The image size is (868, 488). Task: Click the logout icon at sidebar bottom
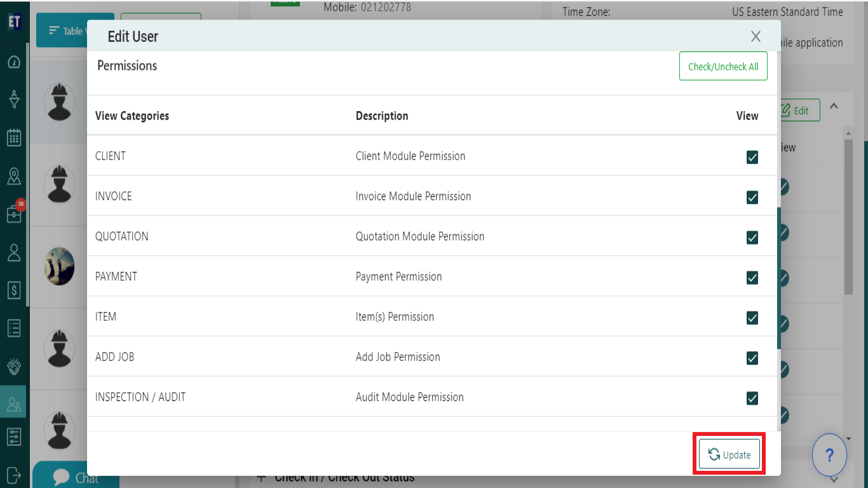point(14,474)
